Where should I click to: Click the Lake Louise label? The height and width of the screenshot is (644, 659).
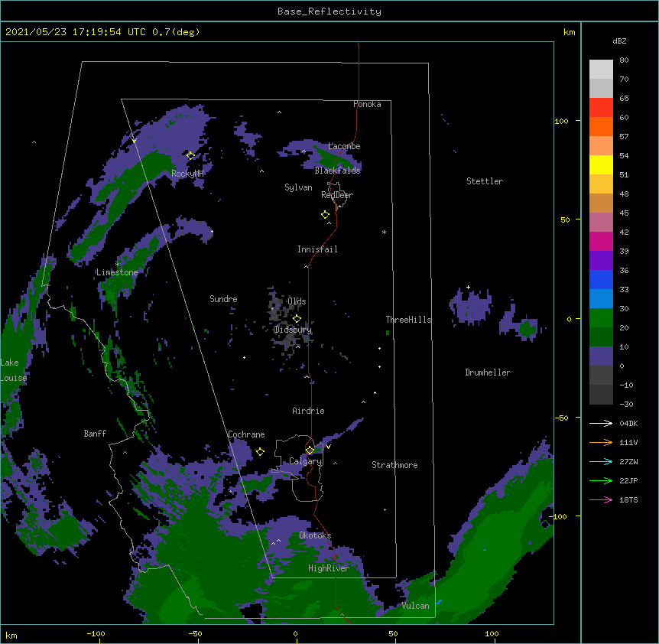(14, 370)
